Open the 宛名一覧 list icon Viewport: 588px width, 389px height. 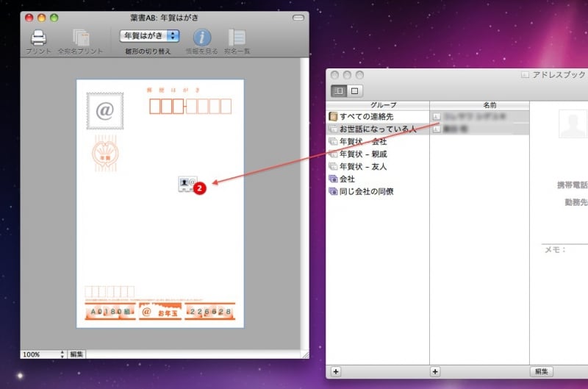[x=236, y=38]
